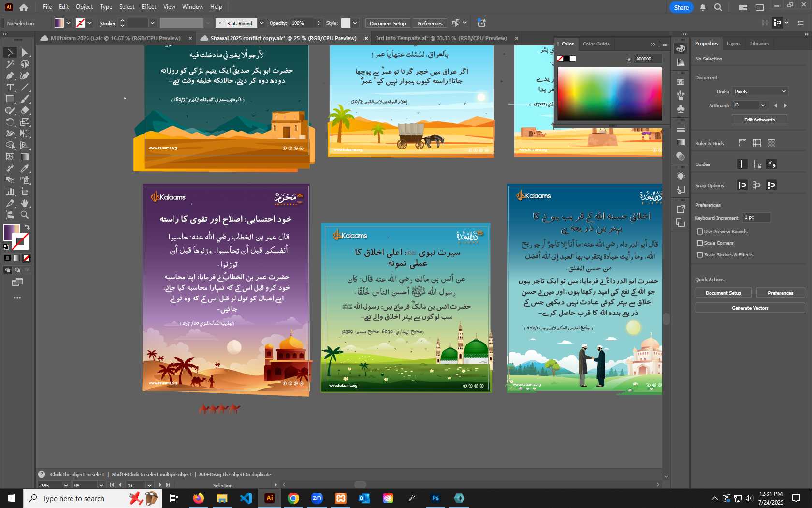Enable Scale Corners checkbox
Screen dimensions: 812x508
pyautogui.click(x=700, y=243)
